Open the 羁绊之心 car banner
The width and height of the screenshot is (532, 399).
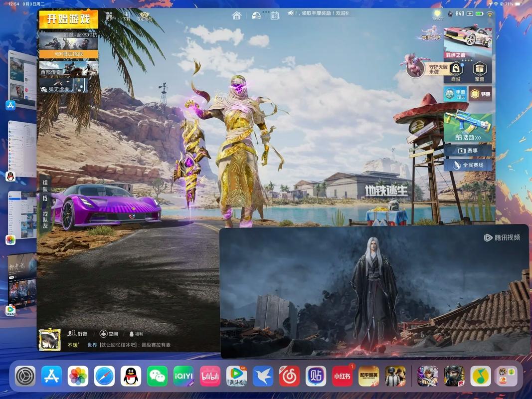tap(468, 41)
